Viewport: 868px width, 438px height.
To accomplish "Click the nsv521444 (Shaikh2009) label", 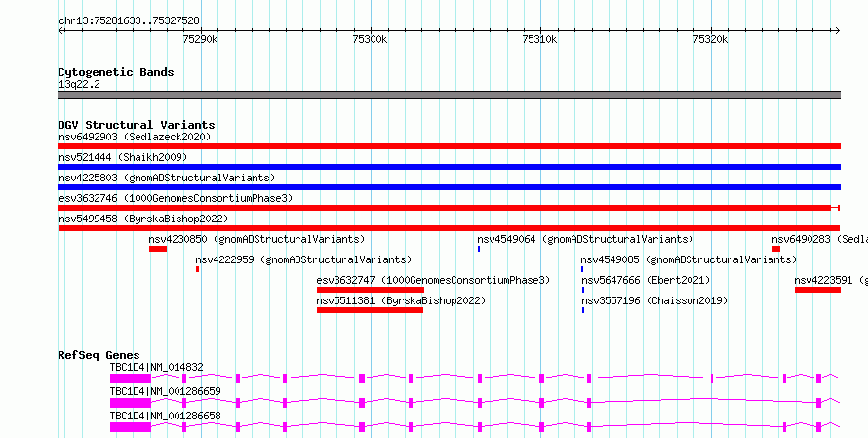I will tap(123, 157).
